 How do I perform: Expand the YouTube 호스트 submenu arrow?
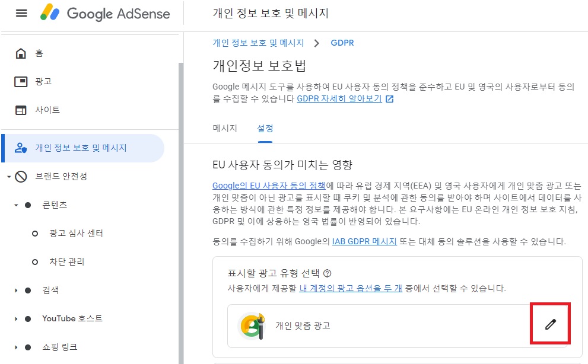[x=16, y=318]
